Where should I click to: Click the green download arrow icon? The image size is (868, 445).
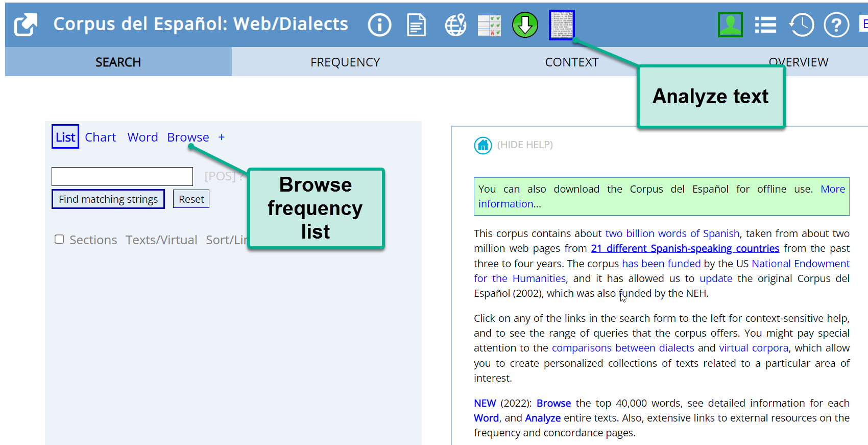pyautogui.click(x=525, y=25)
